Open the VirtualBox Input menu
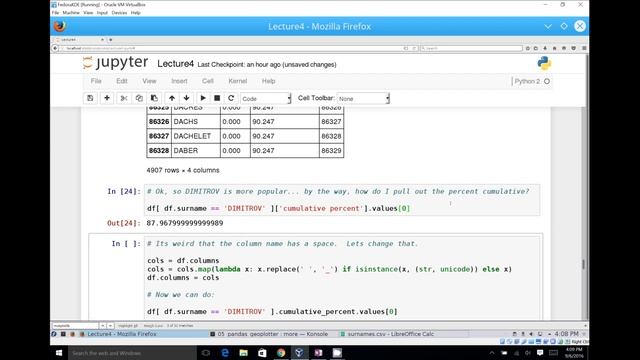The image size is (640, 360). pos(102,13)
